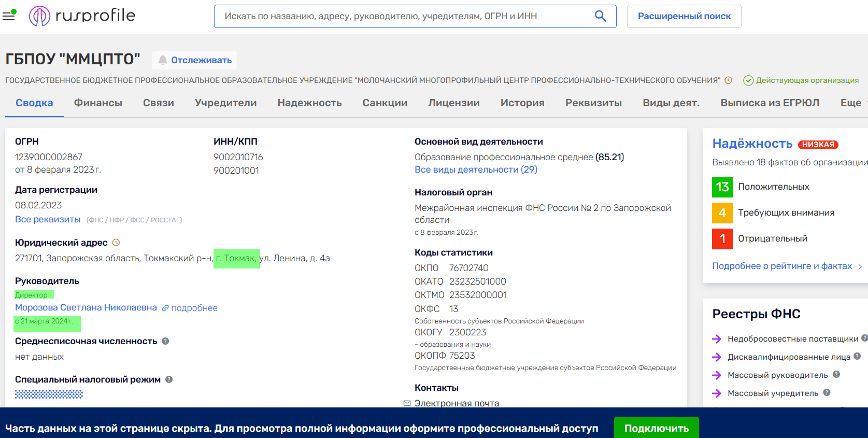Click the green 13 Положительных rating box

[722, 187]
